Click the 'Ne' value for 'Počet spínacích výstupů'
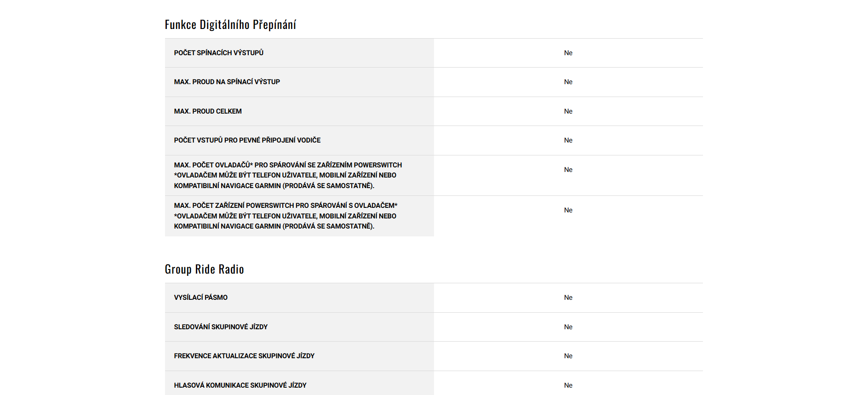 (568, 53)
